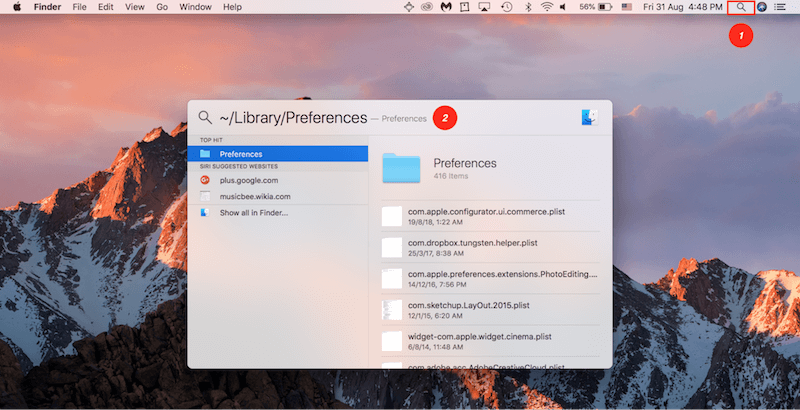Click the Siri icon in menu bar
This screenshot has width=800, height=410.
click(761, 7)
